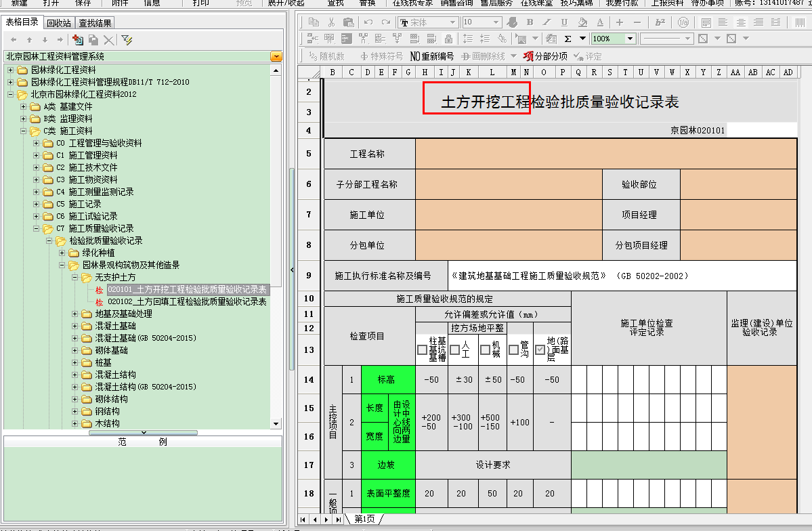This screenshot has width=812, height=531.
Task: Check the 人工 checkbox
Action: pos(455,350)
